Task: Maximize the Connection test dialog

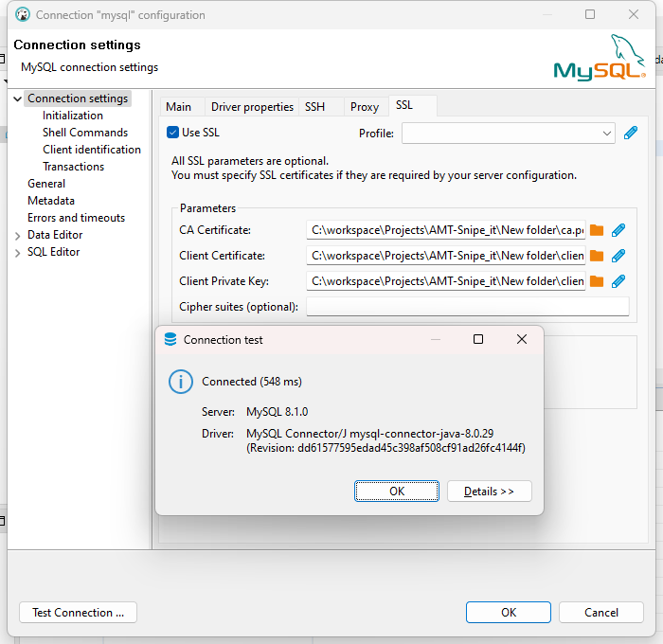Action: point(478,339)
